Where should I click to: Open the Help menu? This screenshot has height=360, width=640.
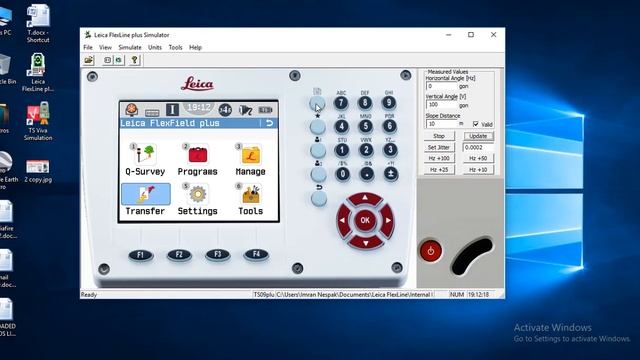[195, 47]
